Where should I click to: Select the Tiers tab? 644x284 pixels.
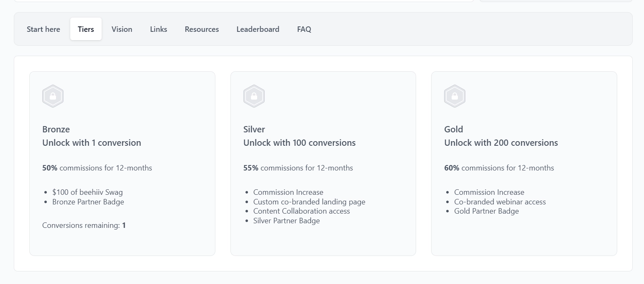click(86, 29)
